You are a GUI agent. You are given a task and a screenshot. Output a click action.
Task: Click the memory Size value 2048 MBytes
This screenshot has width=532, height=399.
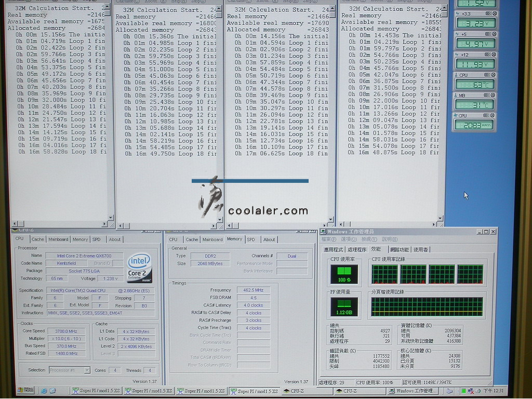210,263
